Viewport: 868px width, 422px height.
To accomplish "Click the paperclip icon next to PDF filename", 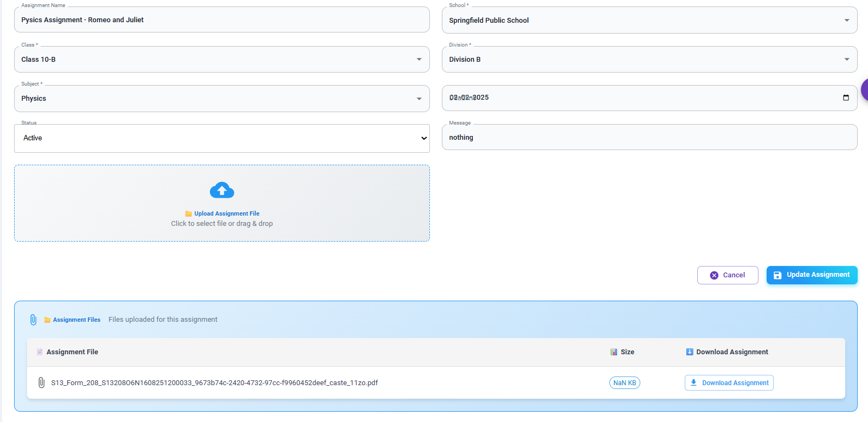I will [41, 383].
